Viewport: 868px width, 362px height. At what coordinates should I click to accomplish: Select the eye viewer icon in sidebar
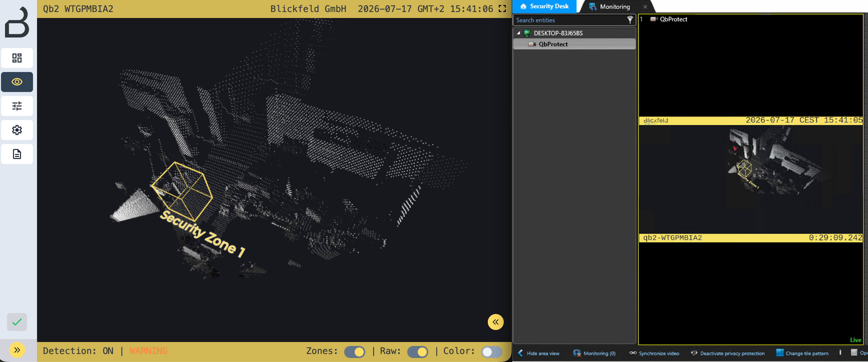point(17,82)
